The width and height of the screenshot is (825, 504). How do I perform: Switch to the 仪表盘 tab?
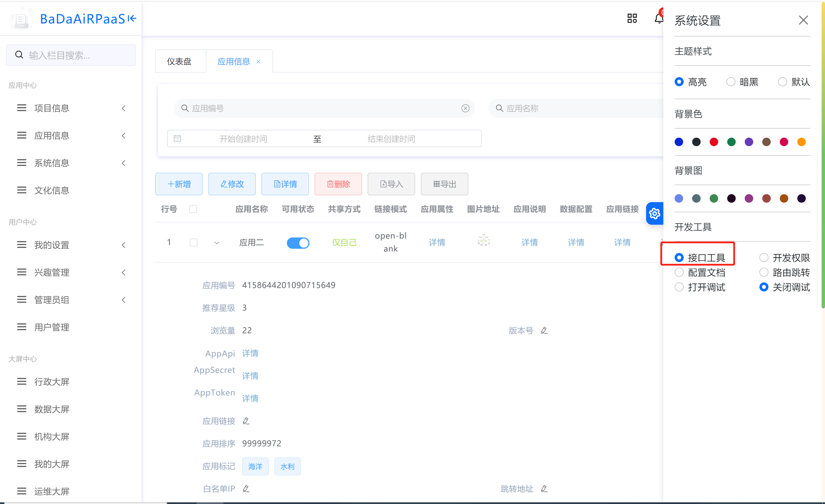click(x=179, y=62)
